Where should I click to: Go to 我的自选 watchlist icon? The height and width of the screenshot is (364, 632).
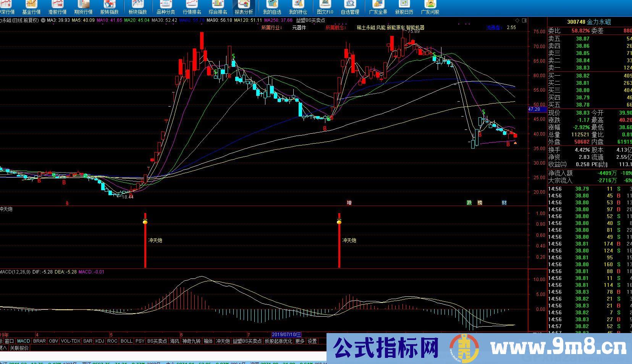tap(272, 7)
